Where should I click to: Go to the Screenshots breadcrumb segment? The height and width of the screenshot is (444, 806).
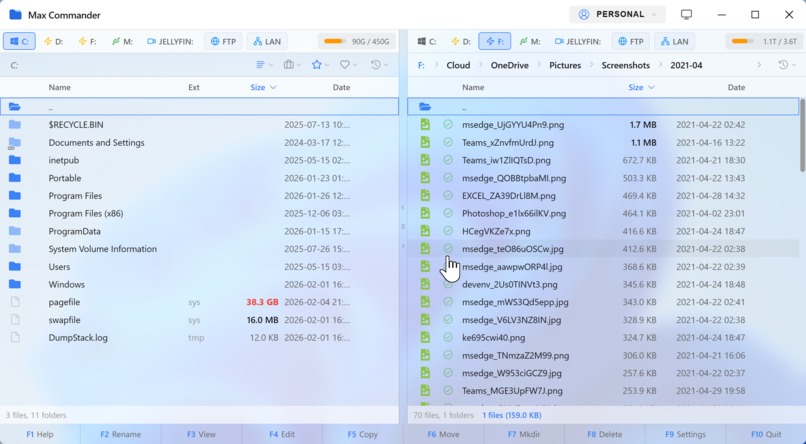point(626,65)
